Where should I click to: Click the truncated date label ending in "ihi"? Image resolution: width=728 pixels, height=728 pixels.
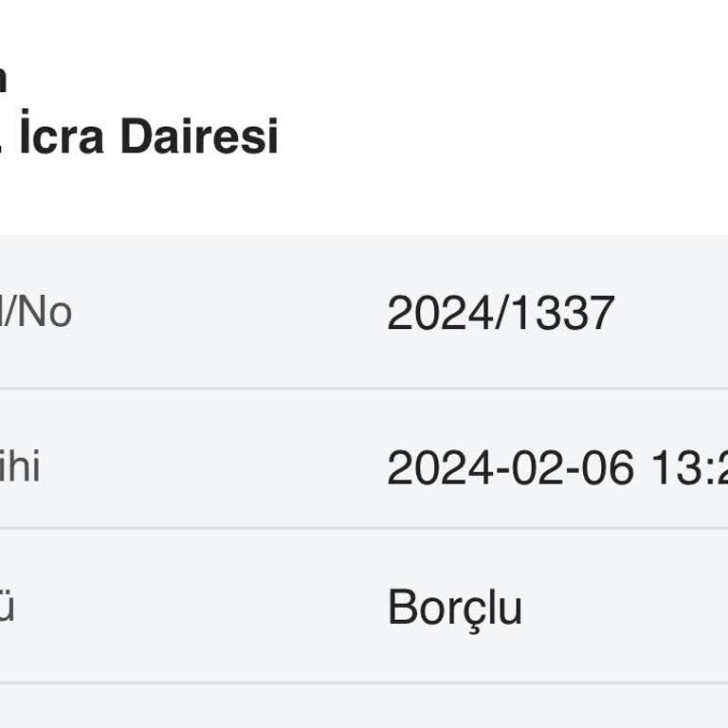[19, 466]
